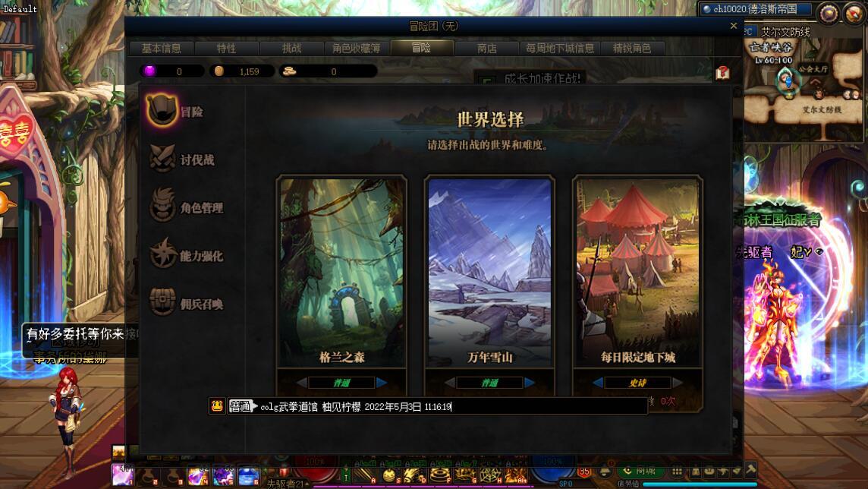The image size is (868, 489).
Task: Click the chat emoji face icon
Action: (217, 406)
